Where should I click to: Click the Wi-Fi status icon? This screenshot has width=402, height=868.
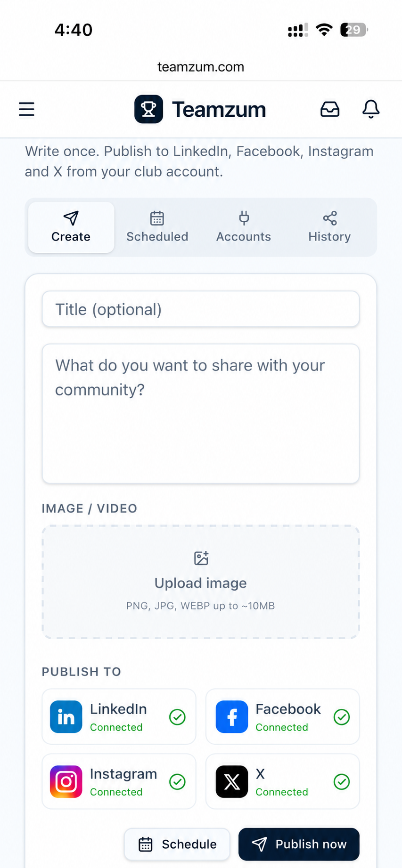pyautogui.click(x=324, y=30)
